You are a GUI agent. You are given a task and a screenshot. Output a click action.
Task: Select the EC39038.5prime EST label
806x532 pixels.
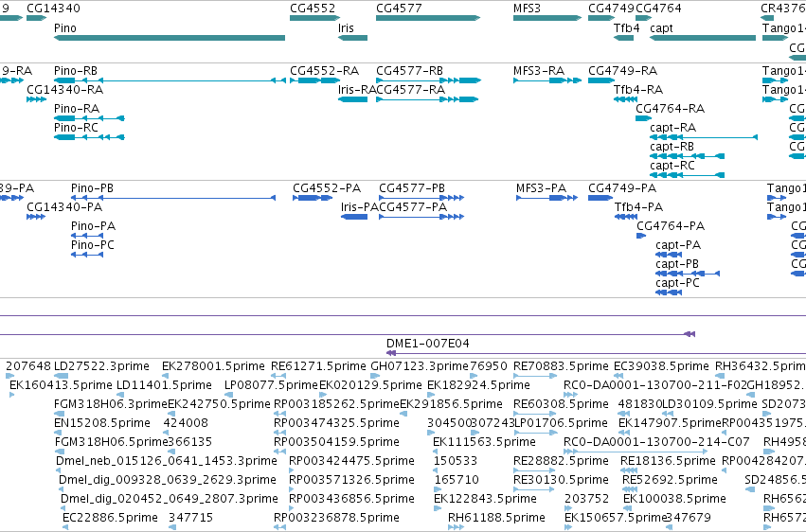pyautogui.click(x=661, y=366)
